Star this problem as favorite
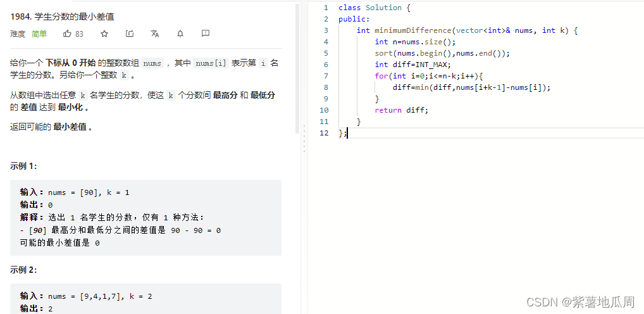The height and width of the screenshot is (314, 644). pos(104,34)
